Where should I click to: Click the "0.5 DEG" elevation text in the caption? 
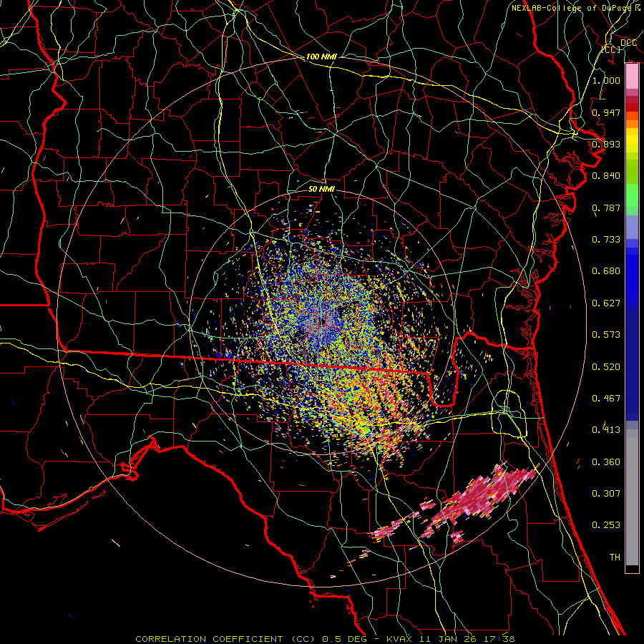pos(344,639)
